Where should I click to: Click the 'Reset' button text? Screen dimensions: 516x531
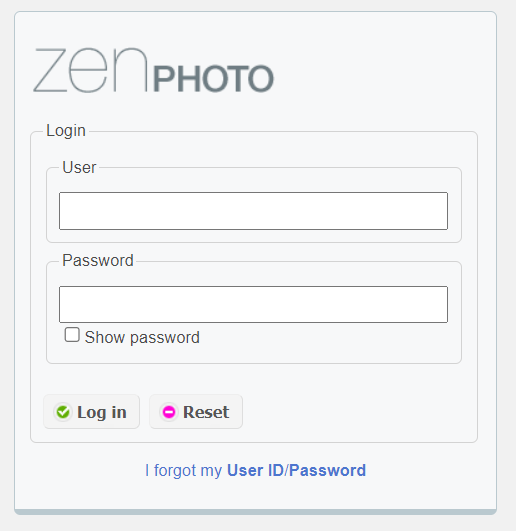pyautogui.click(x=206, y=412)
